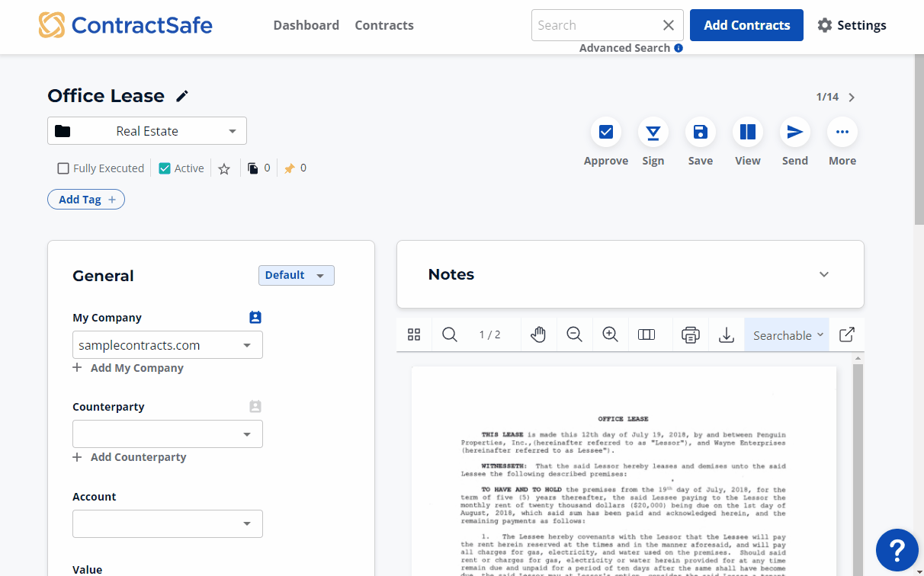Open the Advanced Search link

pos(624,48)
